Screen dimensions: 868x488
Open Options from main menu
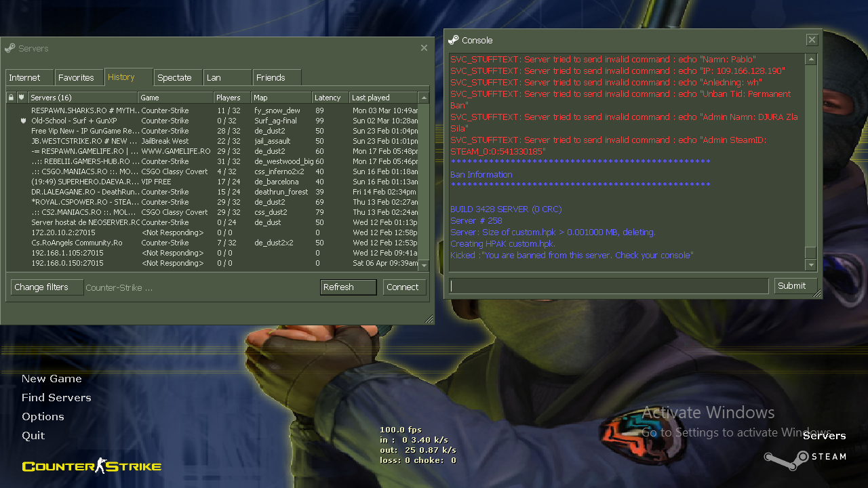click(x=43, y=417)
